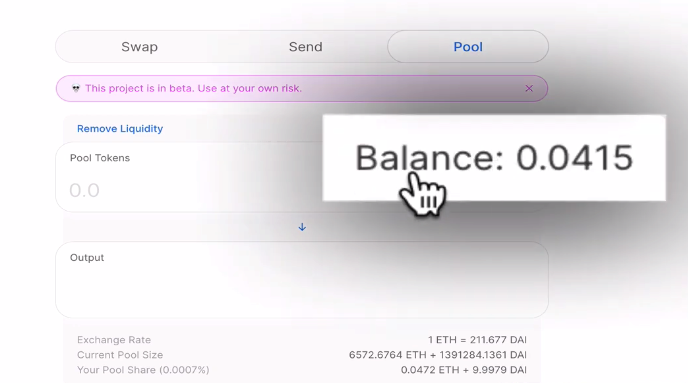Viewport: 688px width, 383px height.
Task: Click the magnified Balance: 0.0415 text
Action: pyautogui.click(x=494, y=157)
